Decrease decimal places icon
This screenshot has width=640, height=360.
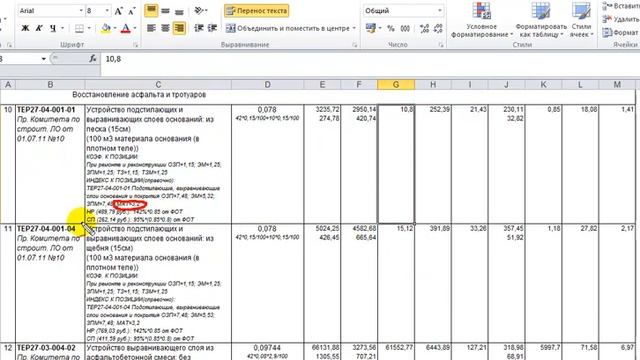click(438, 28)
